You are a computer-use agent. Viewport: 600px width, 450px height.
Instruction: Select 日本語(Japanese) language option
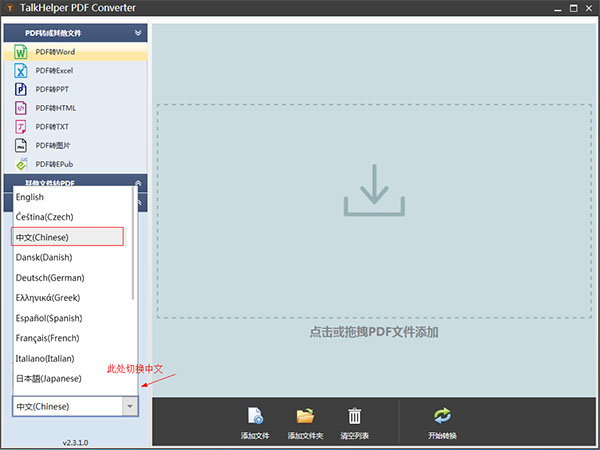click(73, 378)
